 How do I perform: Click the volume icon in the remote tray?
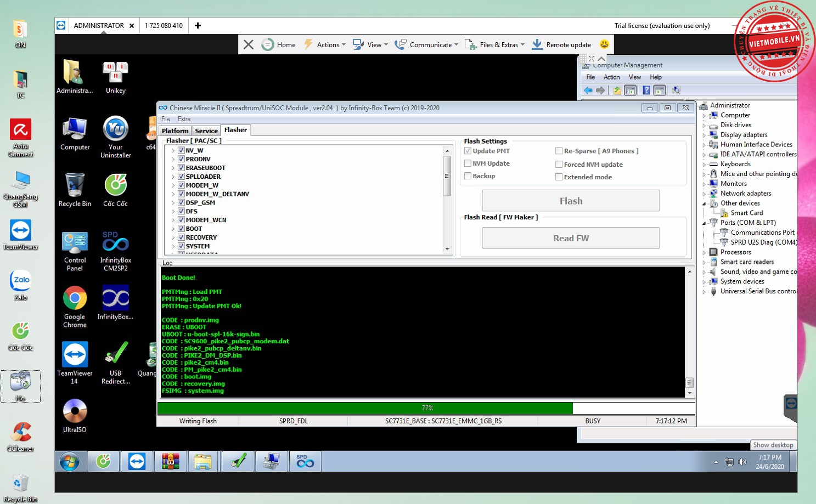pyautogui.click(x=742, y=462)
